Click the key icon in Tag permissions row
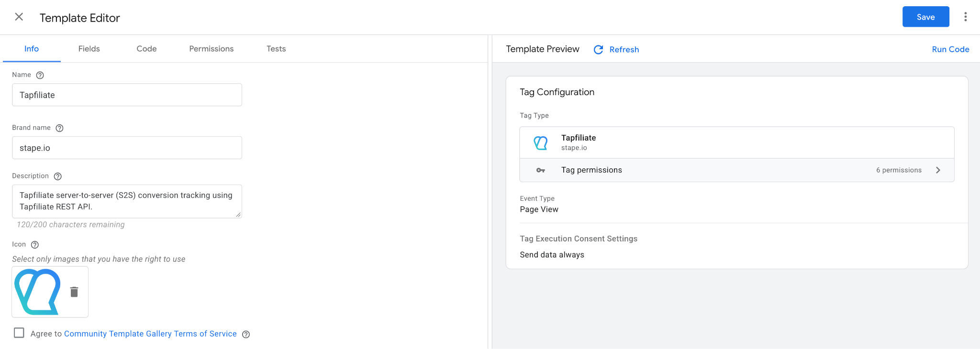Screen dimensions: 980x349 tap(541, 170)
